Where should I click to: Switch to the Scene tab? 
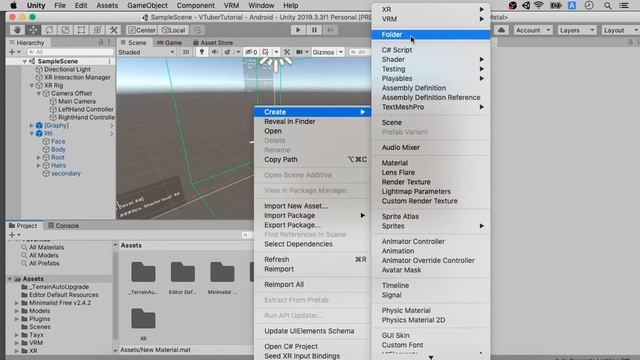133,42
